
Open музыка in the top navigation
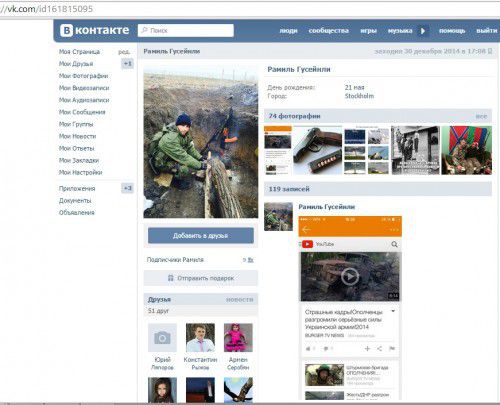click(x=400, y=31)
